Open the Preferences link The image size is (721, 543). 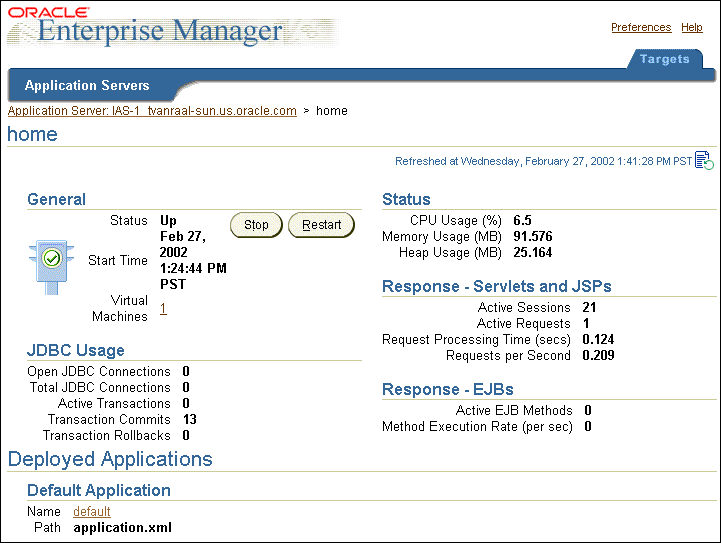pos(641,28)
